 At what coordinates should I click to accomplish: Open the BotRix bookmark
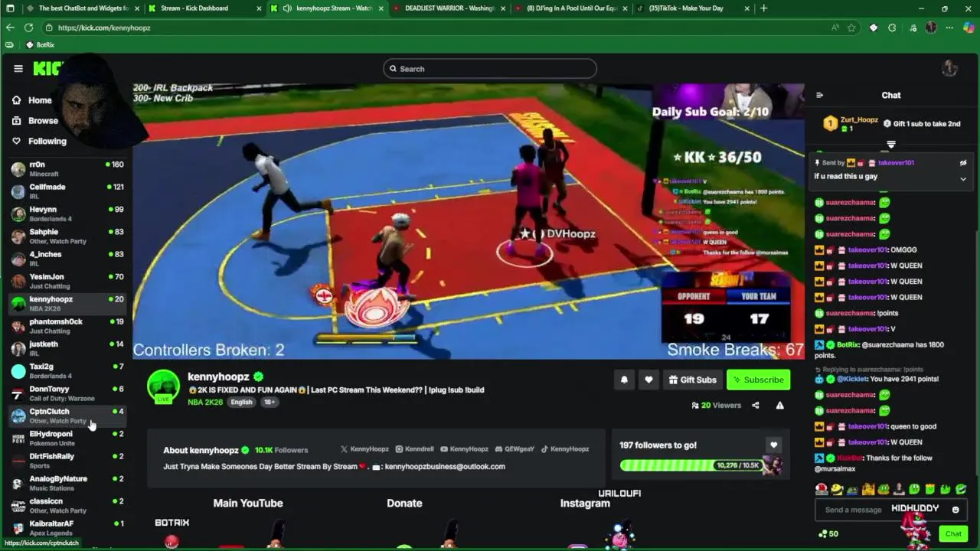40,45
